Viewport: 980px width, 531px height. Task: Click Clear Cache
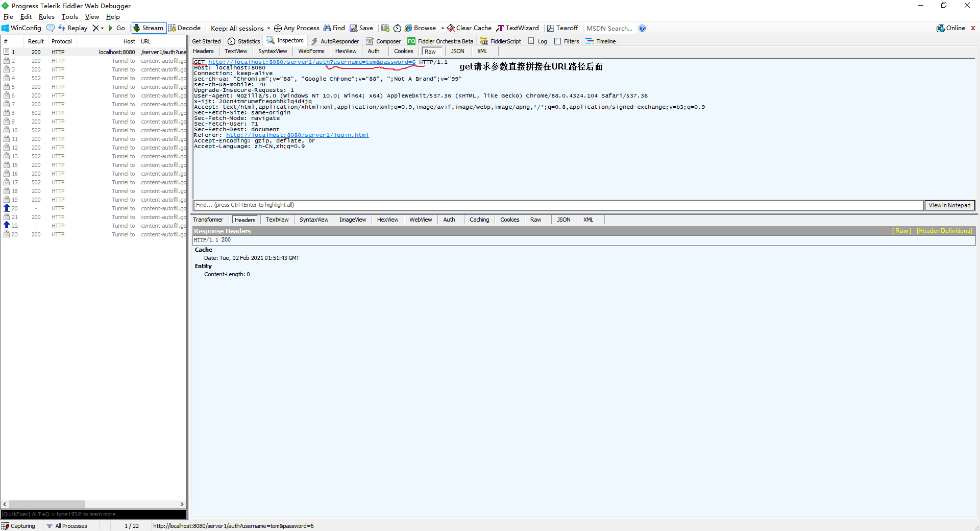tap(469, 28)
